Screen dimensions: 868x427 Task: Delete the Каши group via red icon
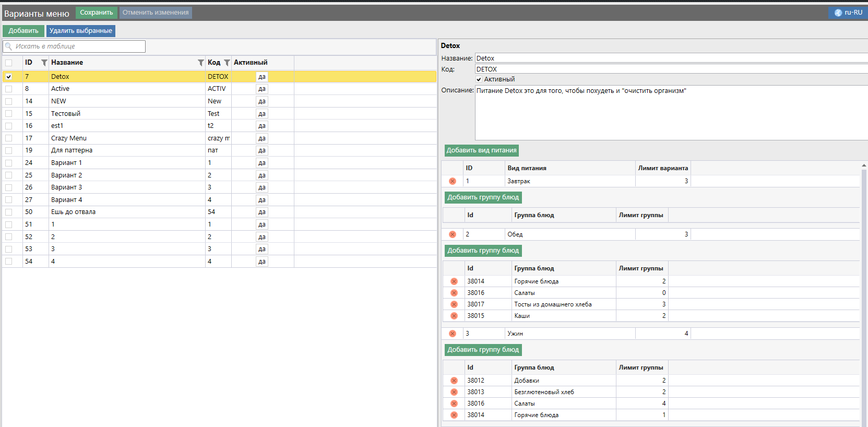tap(454, 316)
